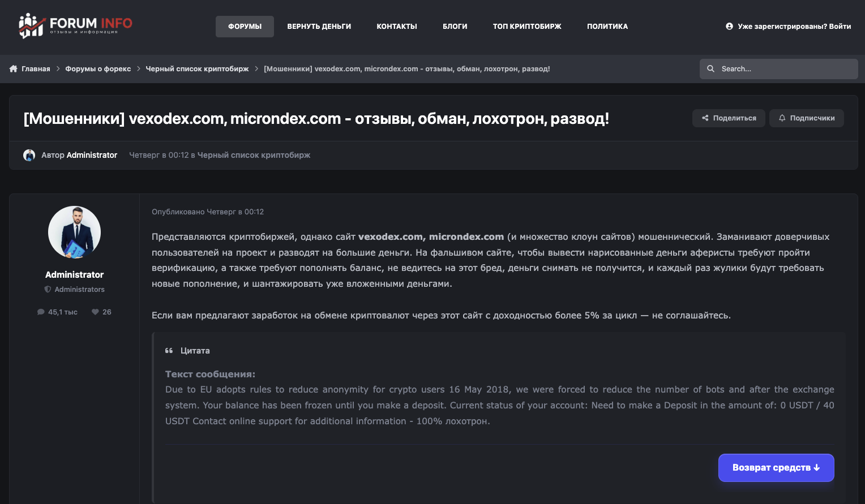Open the БЛОГИ menu item
This screenshot has width=865, height=504.
click(455, 27)
